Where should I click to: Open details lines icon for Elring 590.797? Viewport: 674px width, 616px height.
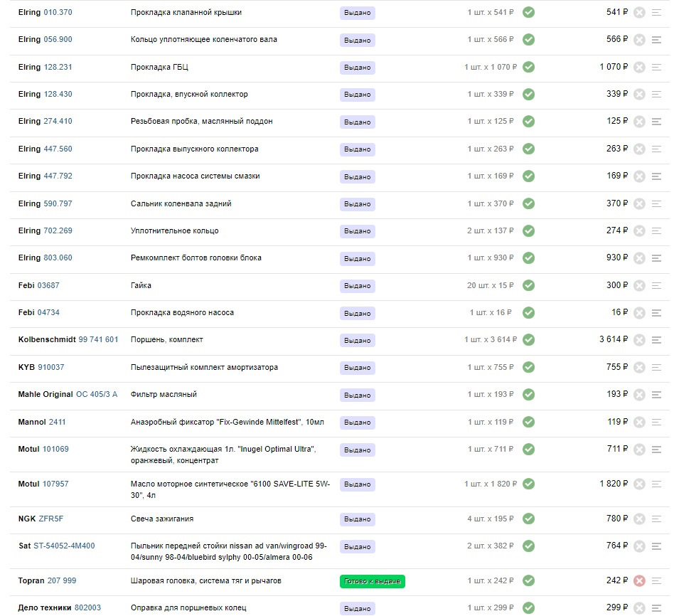pyautogui.click(x=656, y=203)
